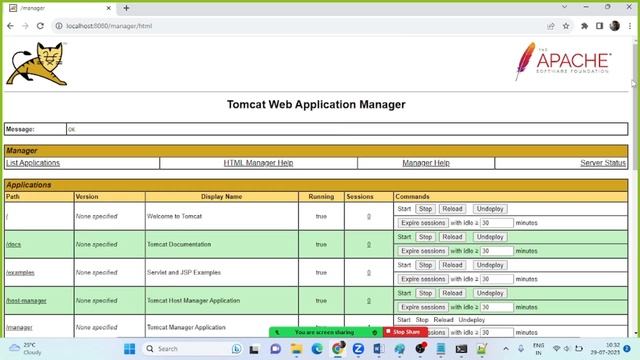This screenshot has height=360, width=640.
Task: Stop the Tomcat Host Manager Application
Action: [425, 293]
